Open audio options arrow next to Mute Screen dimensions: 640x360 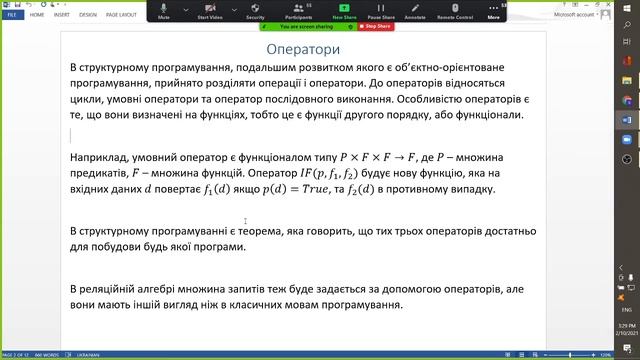pyautogui.click(x=186, y=9)
